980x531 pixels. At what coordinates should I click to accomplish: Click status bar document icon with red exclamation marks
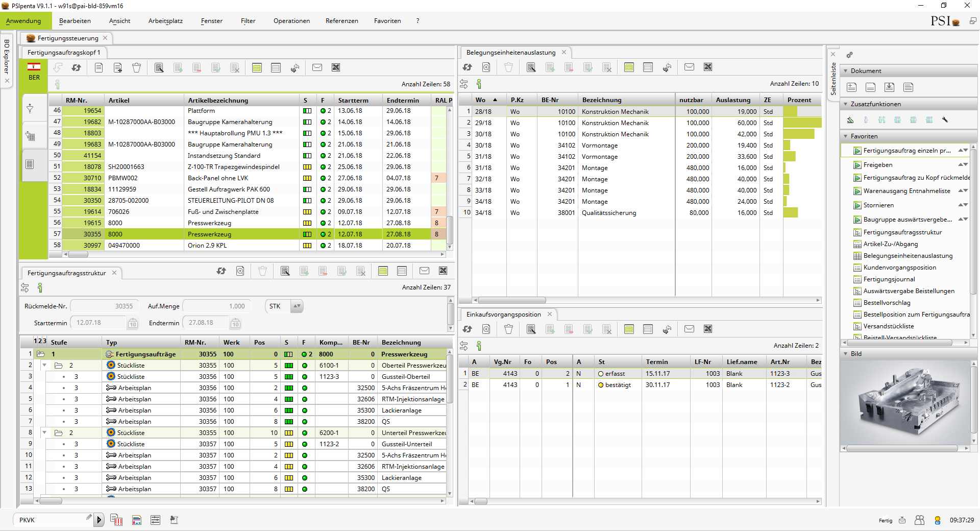116,520
